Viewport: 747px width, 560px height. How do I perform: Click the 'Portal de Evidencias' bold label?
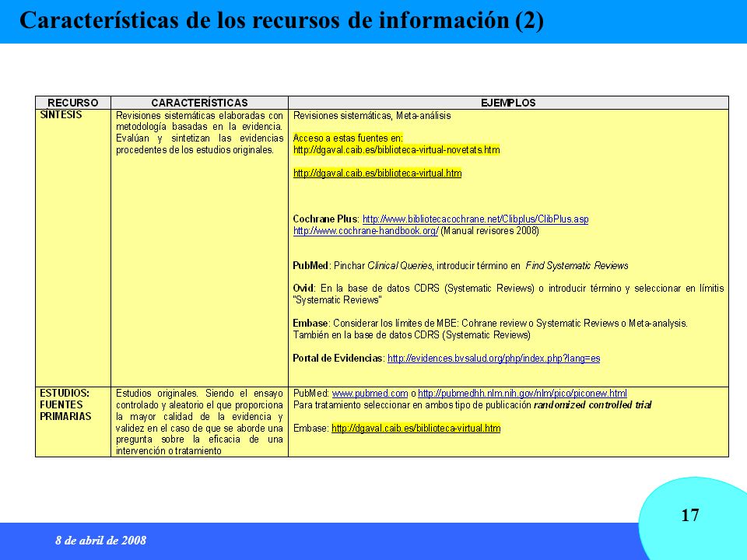point(337,358)
